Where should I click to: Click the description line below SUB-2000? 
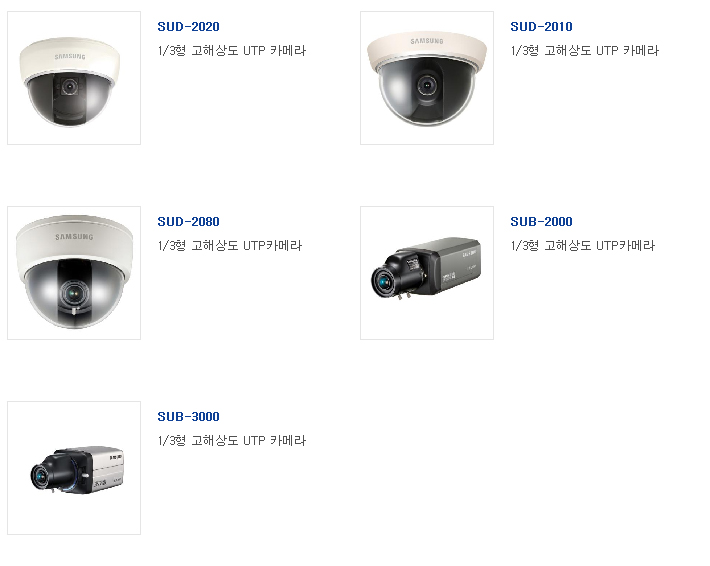point(583,245)
